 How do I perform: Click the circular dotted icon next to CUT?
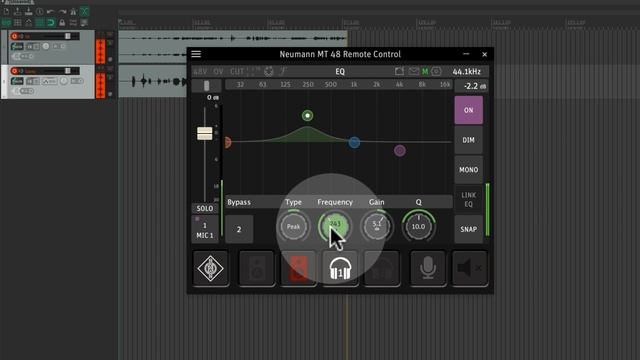coord(269,71)
